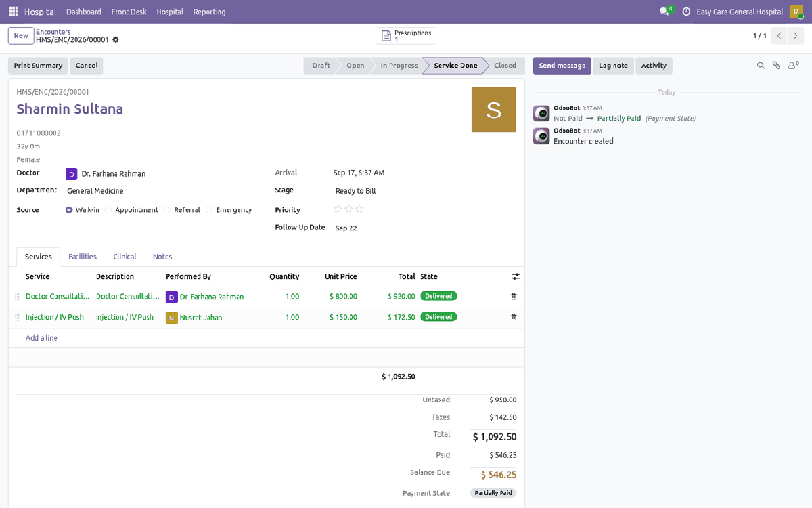Click the Cancel button

pos(87,66)
